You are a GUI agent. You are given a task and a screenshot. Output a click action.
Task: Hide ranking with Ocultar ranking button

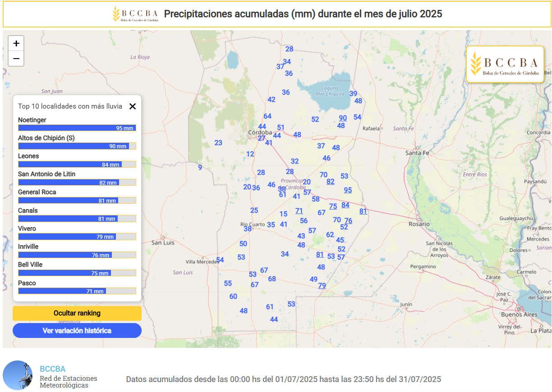coord(77,313)
